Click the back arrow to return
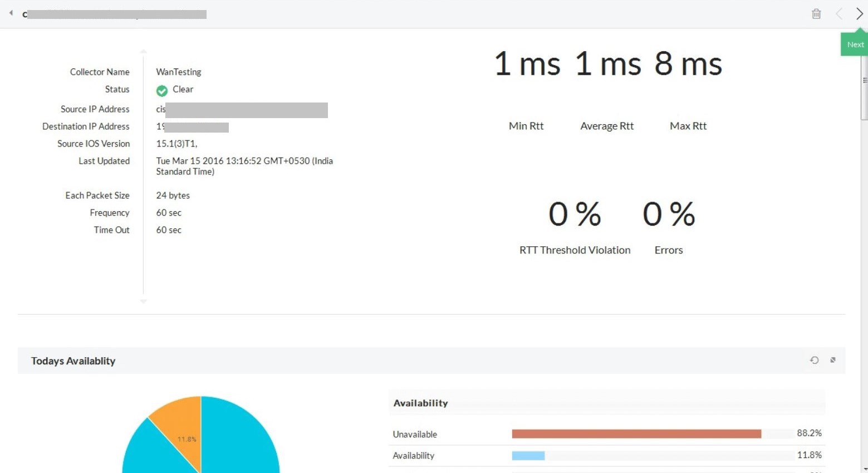 click(10, 12)
